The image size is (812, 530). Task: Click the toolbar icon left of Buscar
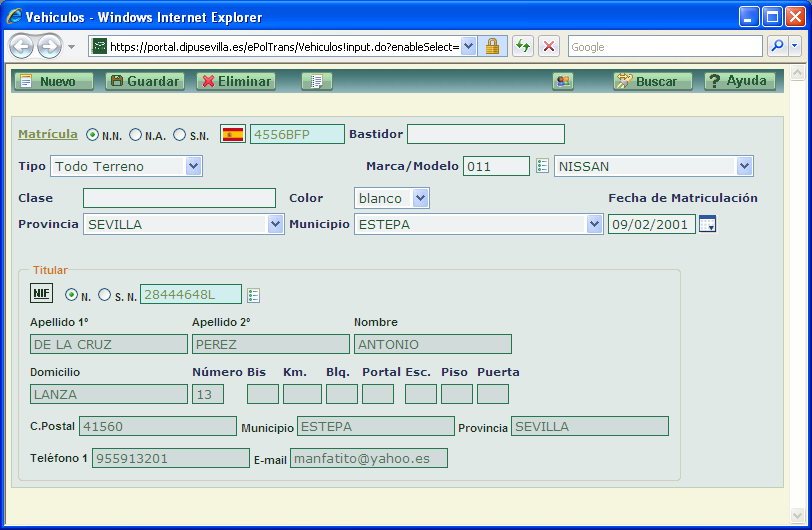pyautogui.click(x=563, y=81)
